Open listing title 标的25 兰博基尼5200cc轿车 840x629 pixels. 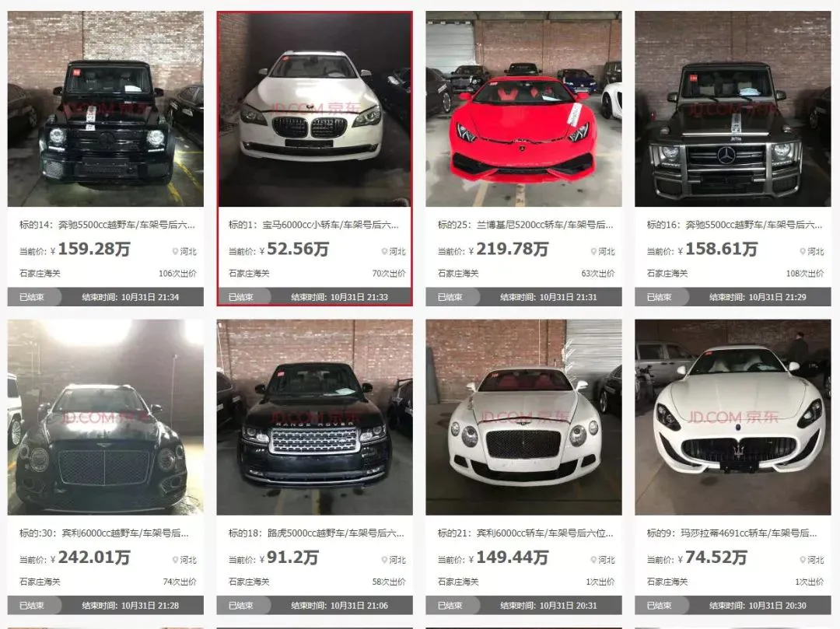pos(525,225)
